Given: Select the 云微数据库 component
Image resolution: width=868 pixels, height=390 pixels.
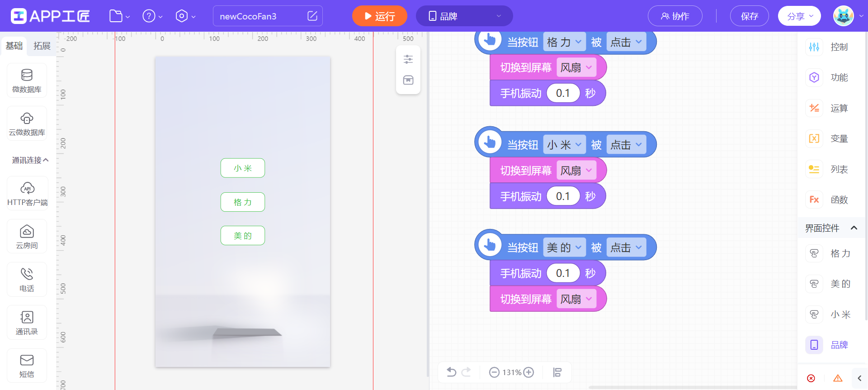Looking at the screenshot, I should (27, 124).
